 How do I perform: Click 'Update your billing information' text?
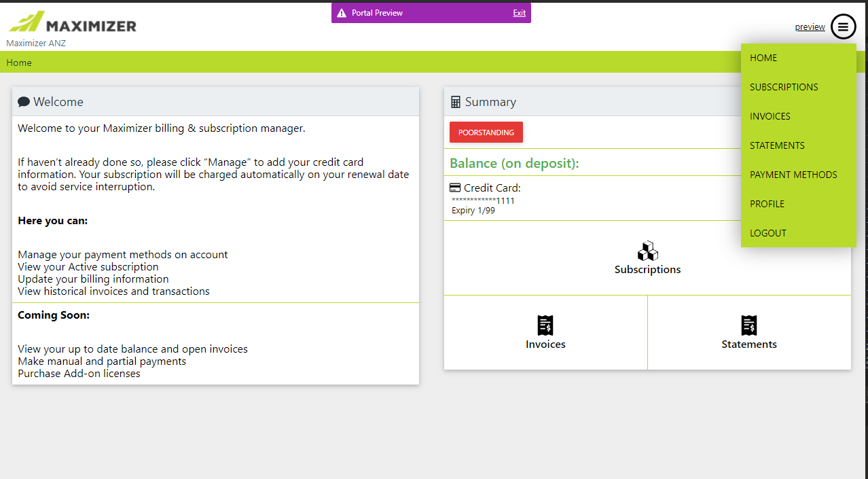(93, 279)
